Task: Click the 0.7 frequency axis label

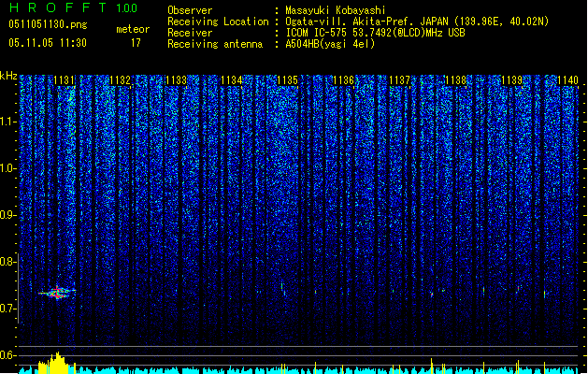Action: pyautogui.click(x=8, y=309)
